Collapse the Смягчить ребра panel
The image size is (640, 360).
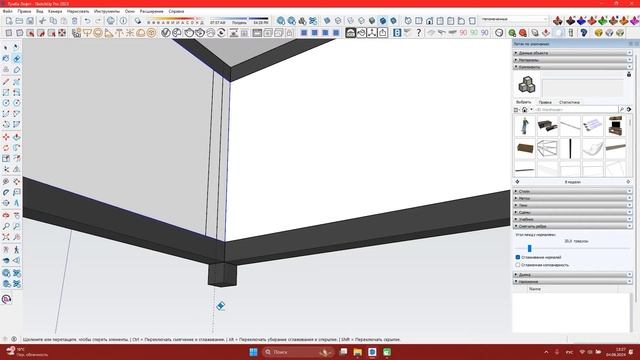(x=573, y=226)
